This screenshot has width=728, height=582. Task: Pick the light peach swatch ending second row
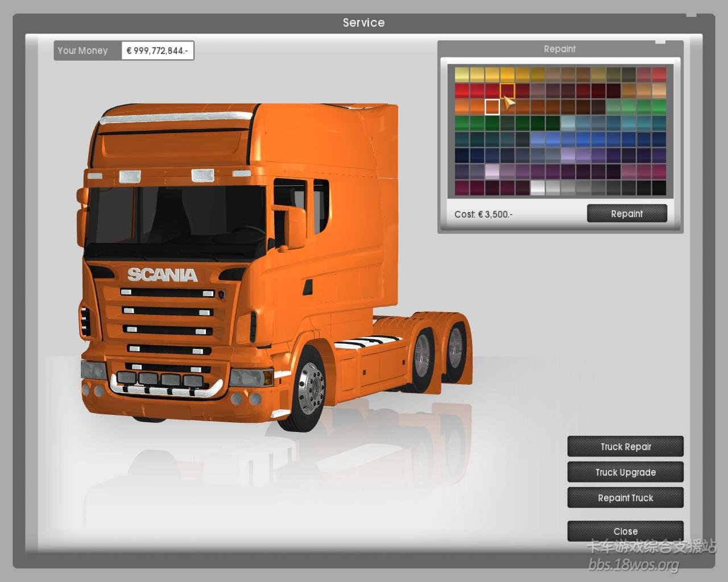pyautogui.click(x=659, y=90)
